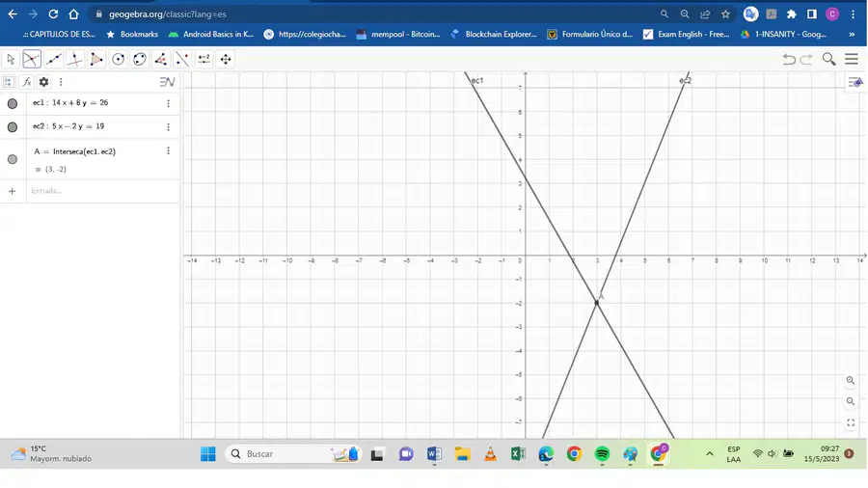Click the Entrada input field
868x488 pixels.
pyautogui.click(x=102, y=191)
